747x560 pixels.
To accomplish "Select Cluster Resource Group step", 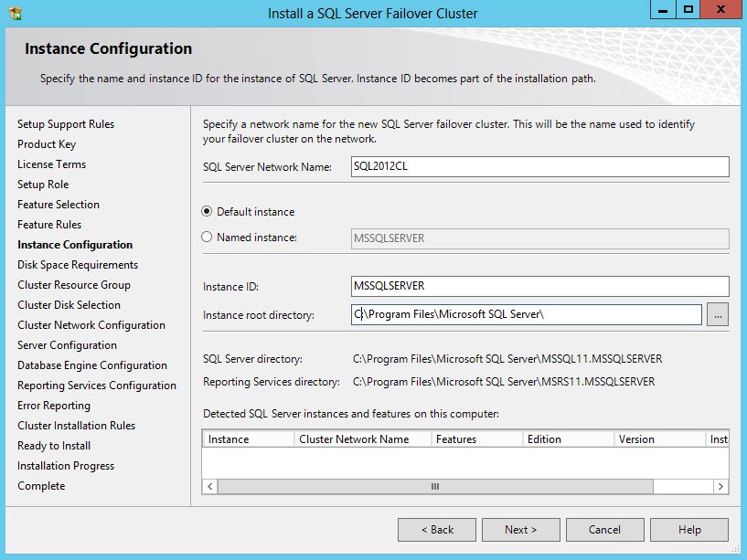I will [x=74, y=285].
